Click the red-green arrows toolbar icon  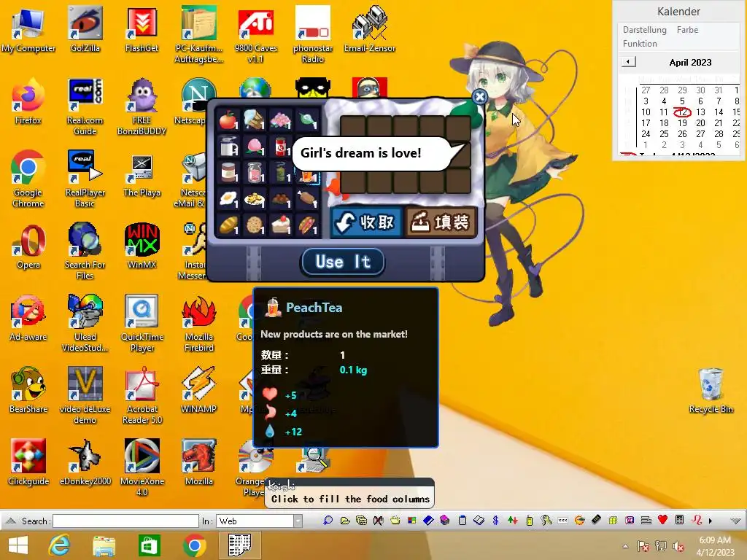[513, 521]
